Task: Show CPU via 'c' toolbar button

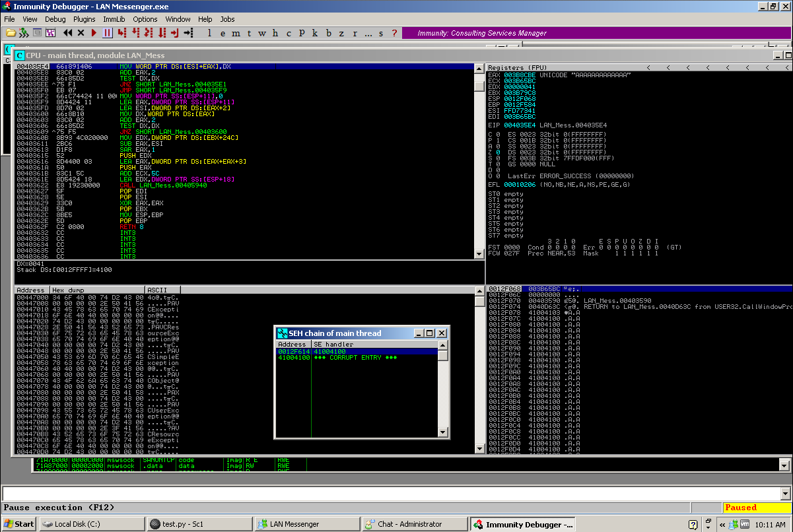Action: [x=289, y=32]
